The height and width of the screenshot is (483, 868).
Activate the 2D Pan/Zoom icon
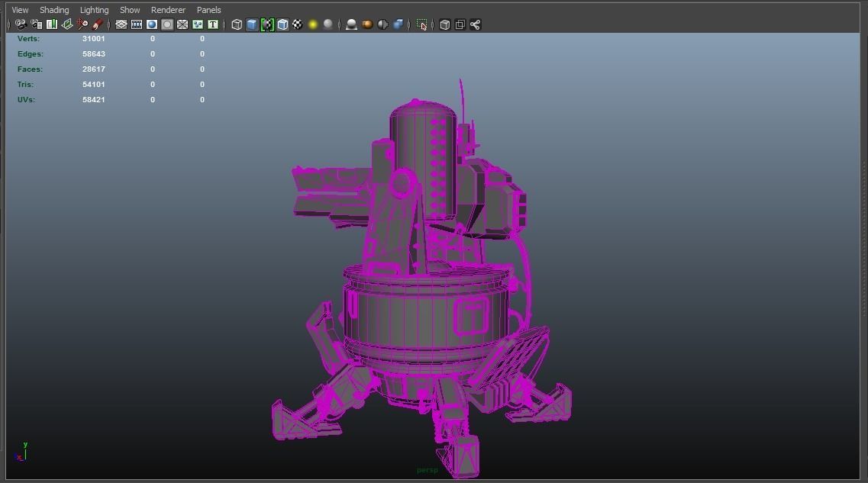click(82, 24)
